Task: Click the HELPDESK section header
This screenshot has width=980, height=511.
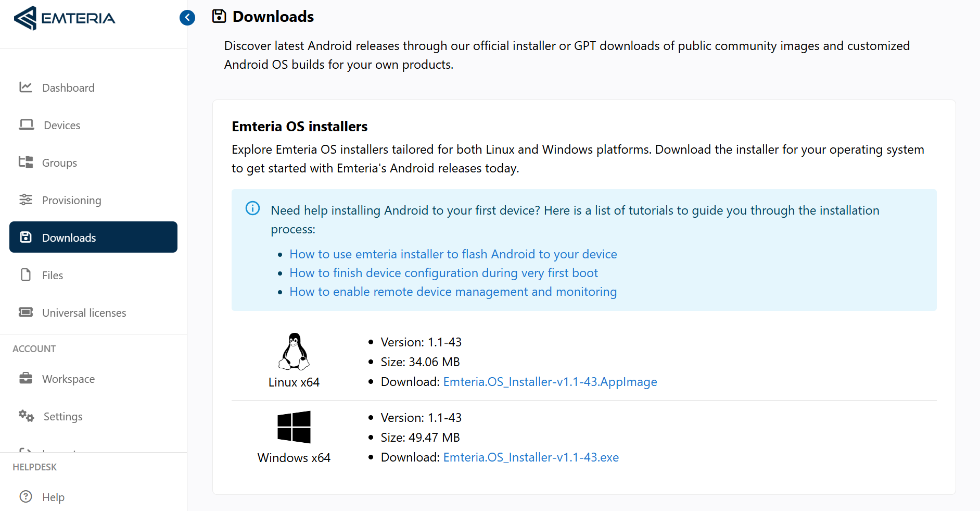Action: [35, 467]
